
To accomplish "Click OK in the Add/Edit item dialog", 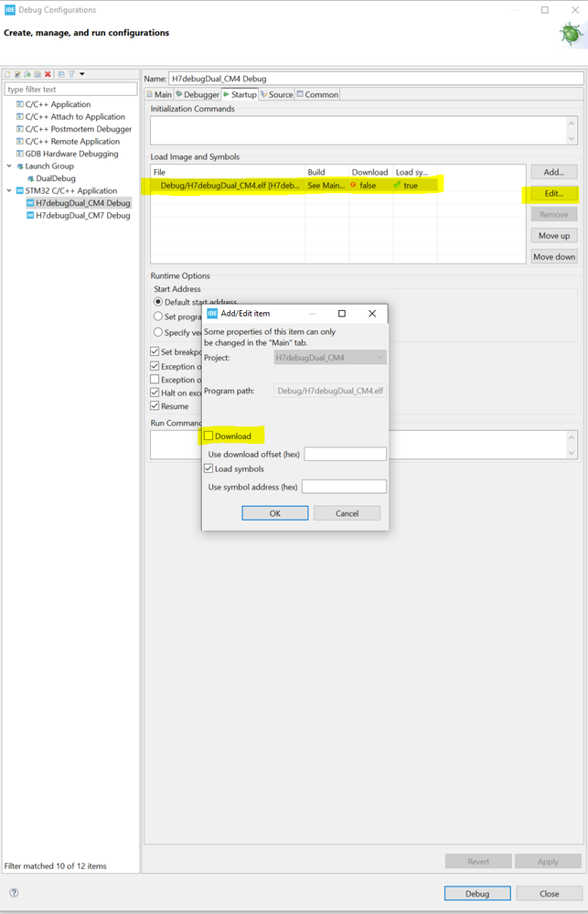I will coord(275,513).
